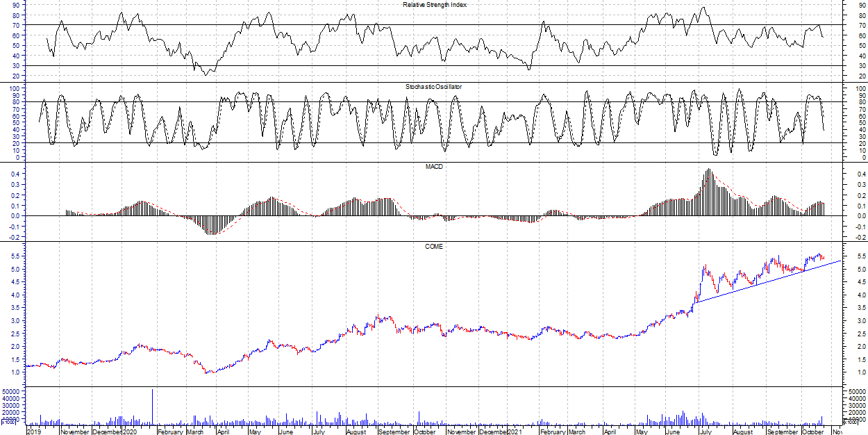Click the 70 label on left RSI axis
Viewport: 868px width, 435px height.
pyautogui.click(x=15, y=26)
